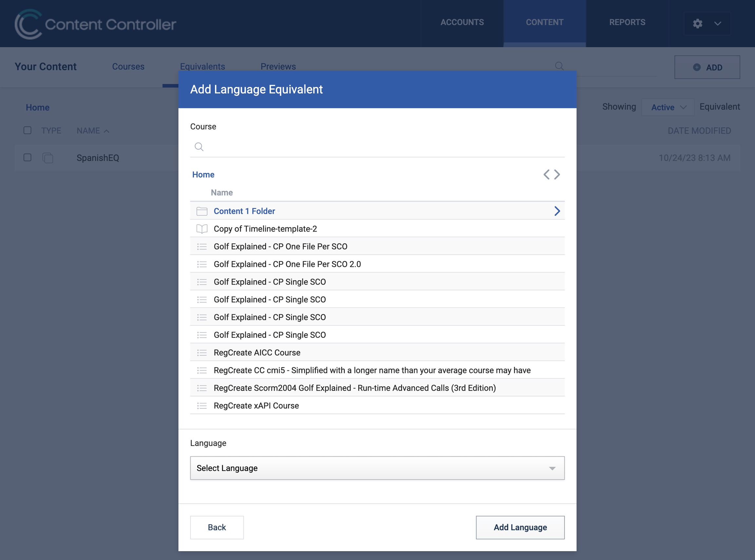
Task: Click the Home breadcrumb in the background page
Action: click(x=38, y=107)
